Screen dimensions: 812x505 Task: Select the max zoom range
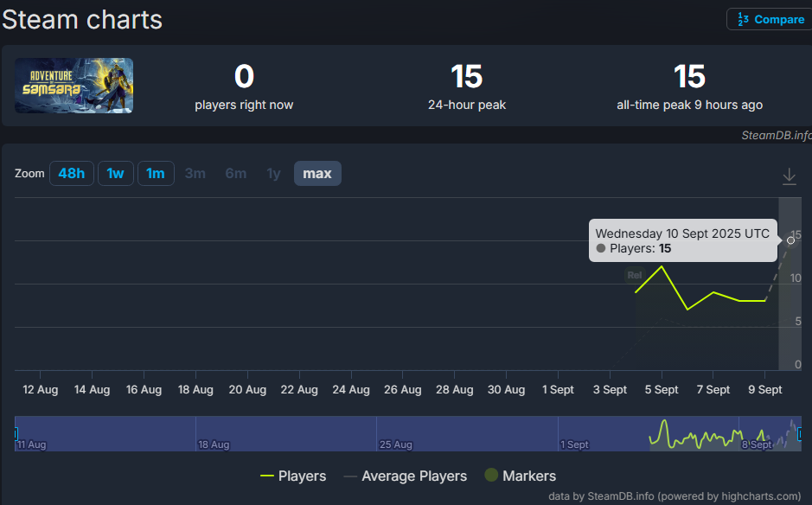tap(317, 174)
